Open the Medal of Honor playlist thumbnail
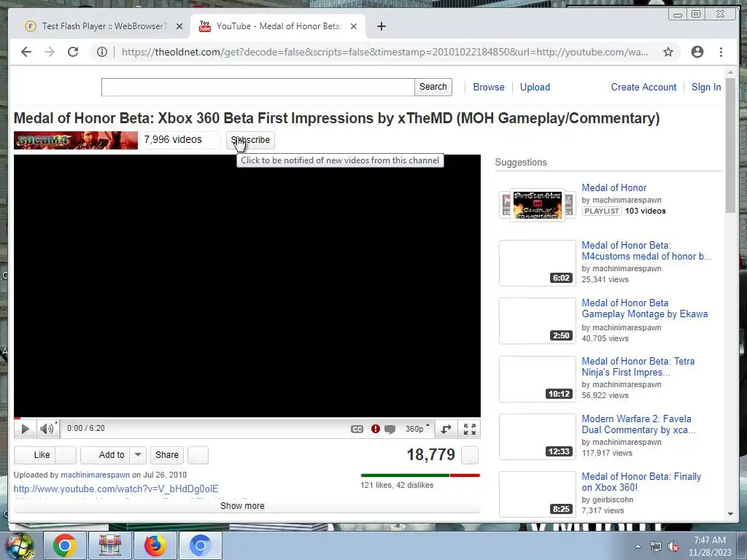Screen dimensions: 747x560 [538, 205]
